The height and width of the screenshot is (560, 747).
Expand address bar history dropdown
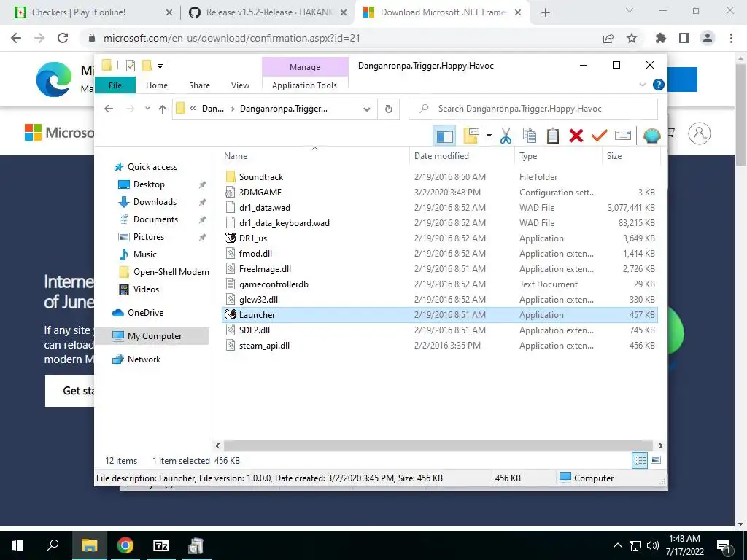(x=366, y=109)
